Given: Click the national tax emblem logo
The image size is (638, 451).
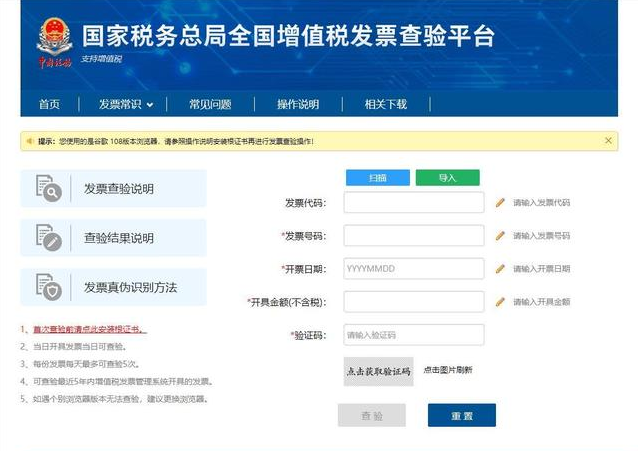Looking at the screenshot, I should pyautogui.click(x=54, y=42).
